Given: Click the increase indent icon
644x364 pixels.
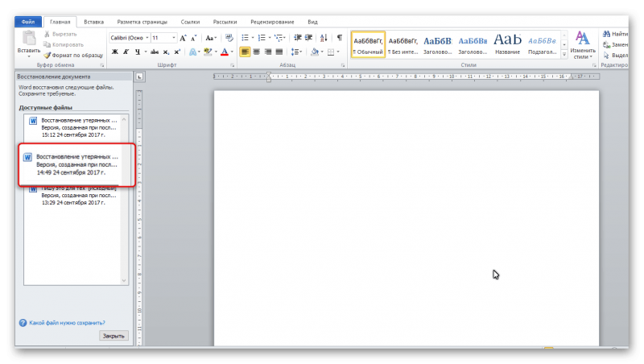Looking at the screenshot, I should pos(309,38).
